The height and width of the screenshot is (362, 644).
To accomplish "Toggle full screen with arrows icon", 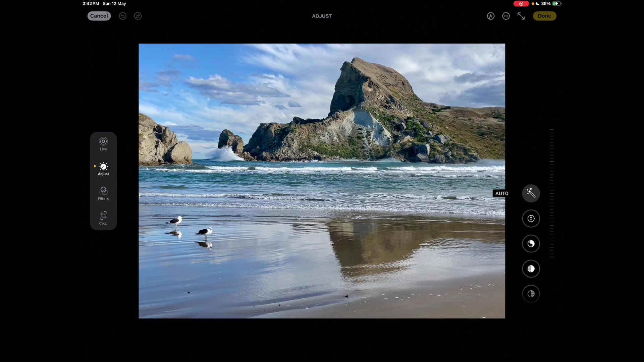I will [x=521, y=16].
